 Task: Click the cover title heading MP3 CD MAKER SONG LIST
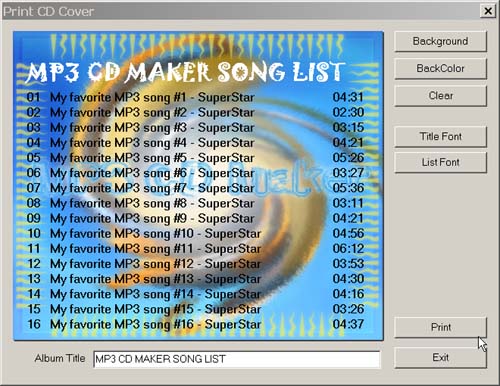click(x=185, y=72)
